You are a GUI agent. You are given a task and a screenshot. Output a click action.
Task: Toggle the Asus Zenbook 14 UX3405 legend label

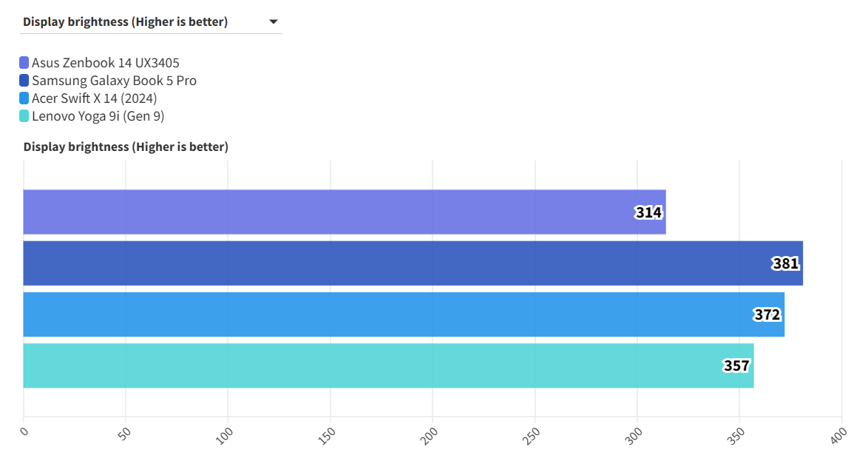tap(105, 63)
